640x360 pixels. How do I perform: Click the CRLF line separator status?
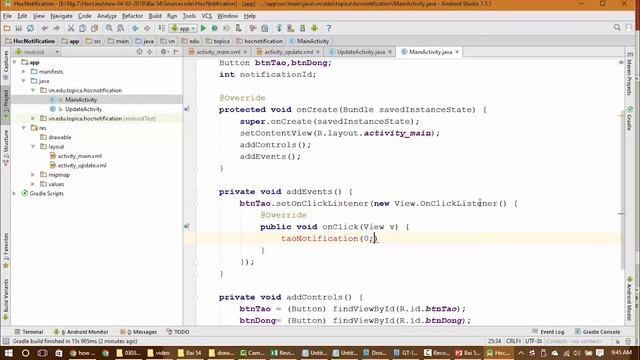pyautogui.click(x=513, y=341)
